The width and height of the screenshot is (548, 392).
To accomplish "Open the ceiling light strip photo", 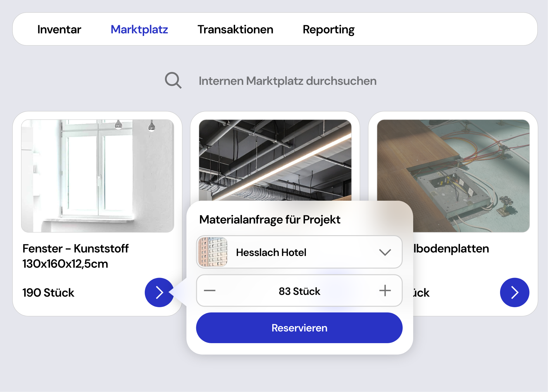I will click(x=275, y=160).
